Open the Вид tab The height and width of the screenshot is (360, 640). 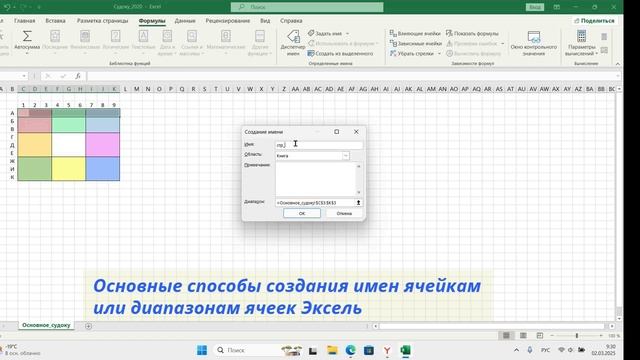(265, 20)
